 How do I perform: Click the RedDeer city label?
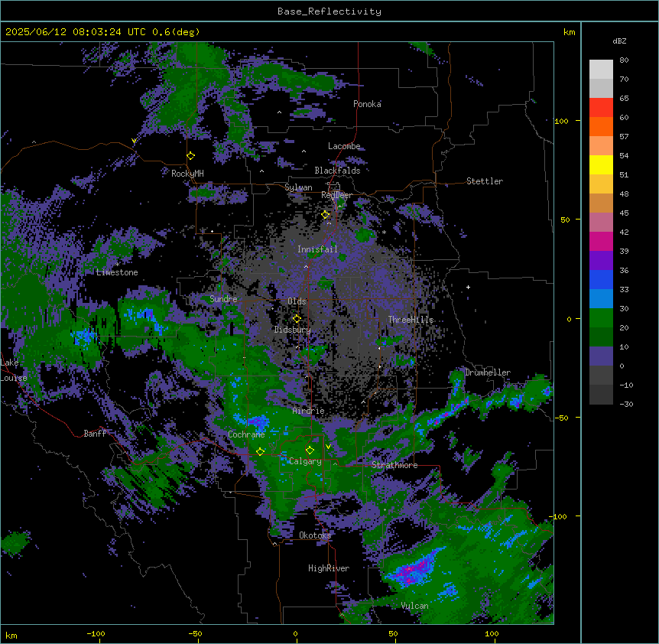pyautogui.click(x=336, y=195)
